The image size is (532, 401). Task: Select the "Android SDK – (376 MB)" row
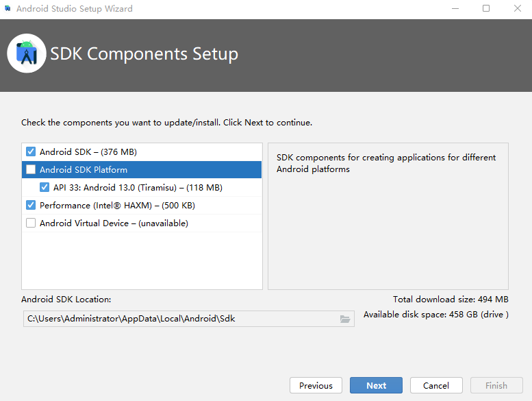pyautogui.click(x=142, y=151)
